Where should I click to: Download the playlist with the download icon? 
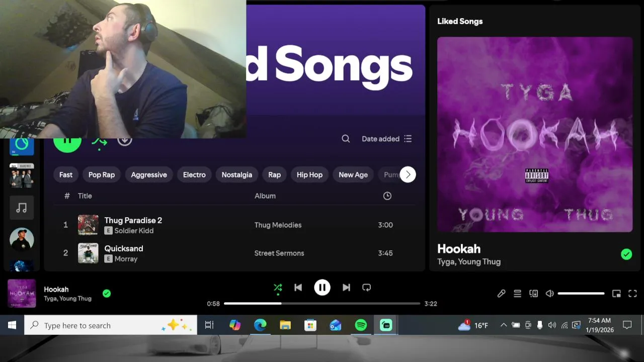[125, 141]
